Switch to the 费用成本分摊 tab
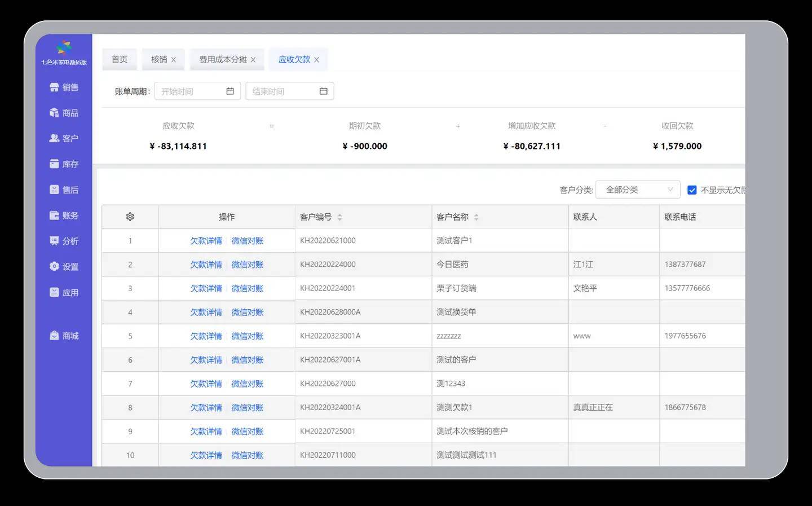The image size is (812, 506). [223, 59]
